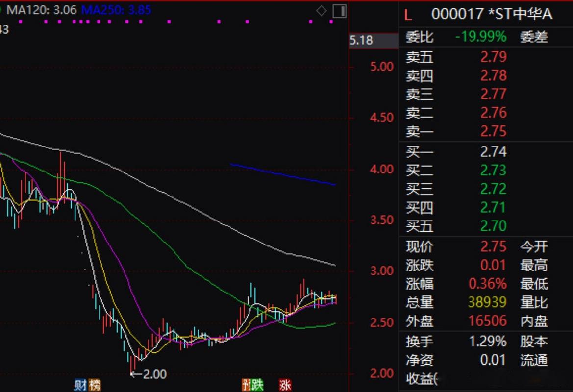Click the red 涨 marker icon

tap(286, 386)
